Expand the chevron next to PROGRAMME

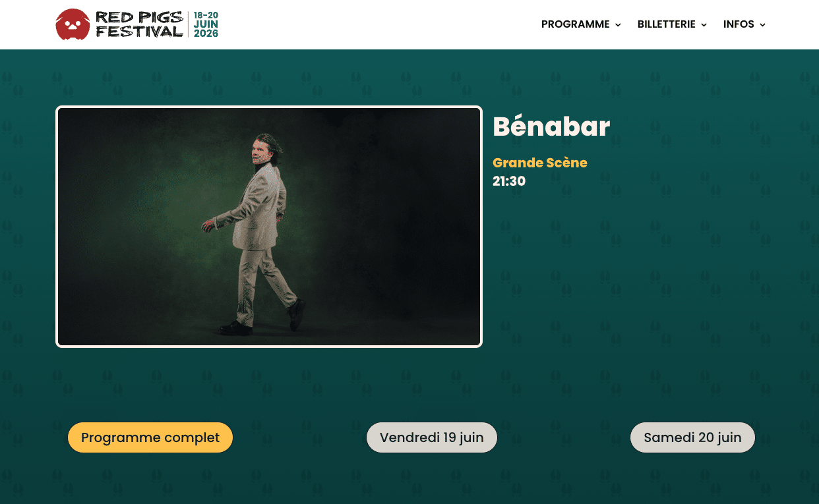[618, 25]
